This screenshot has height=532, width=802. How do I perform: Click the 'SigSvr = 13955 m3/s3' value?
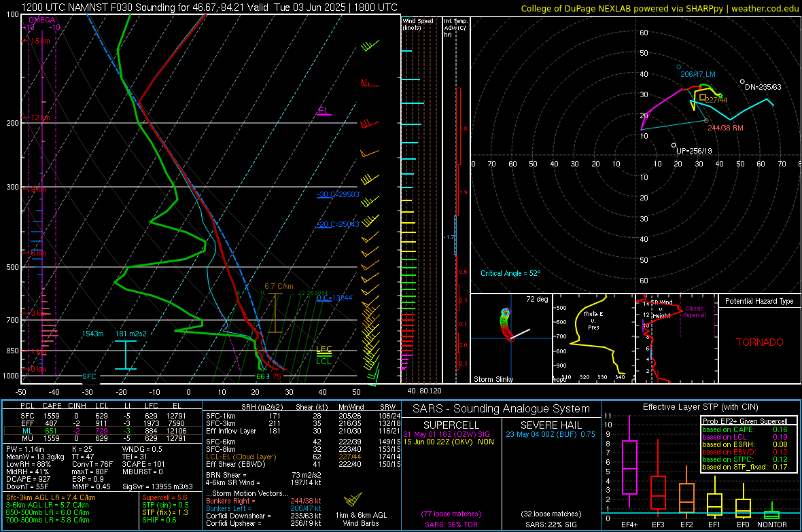(x=158, y=486)
